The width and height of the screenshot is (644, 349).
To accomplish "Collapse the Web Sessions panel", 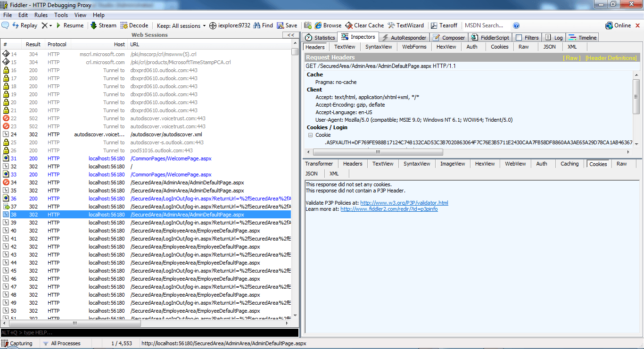I will pyautogui.click(x=291, y=35).
